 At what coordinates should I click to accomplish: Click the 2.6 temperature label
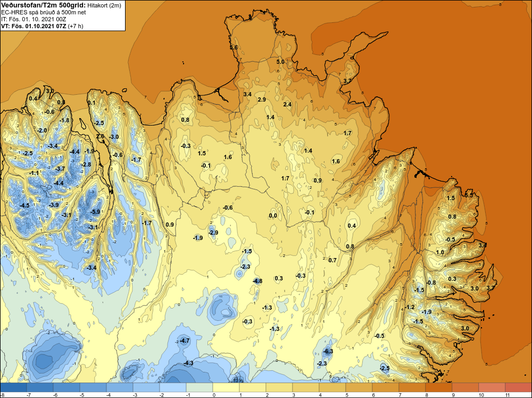(x=100, y=136)
